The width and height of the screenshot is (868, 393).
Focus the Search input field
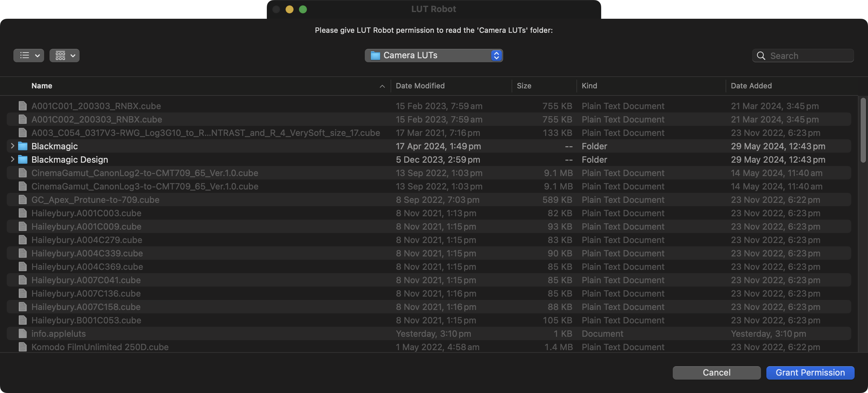pyautogui.click(x=809, y=56)
